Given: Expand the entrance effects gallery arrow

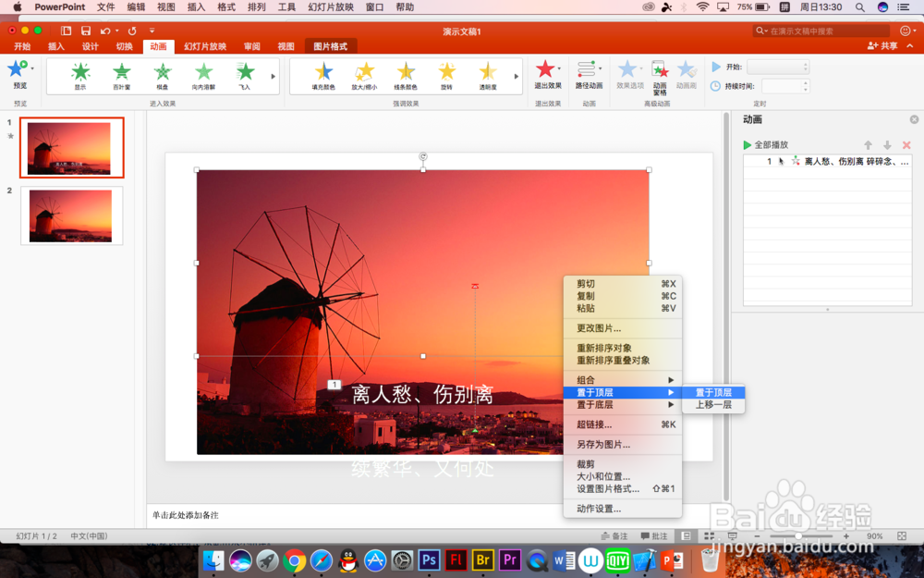Looking at the screenshot, I should click(x=273, y=76).
